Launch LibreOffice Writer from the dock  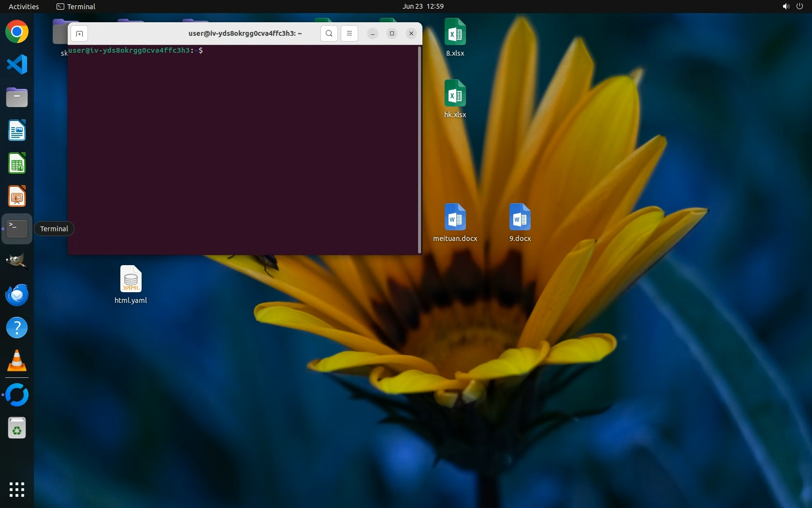click(x=17, y=131)
